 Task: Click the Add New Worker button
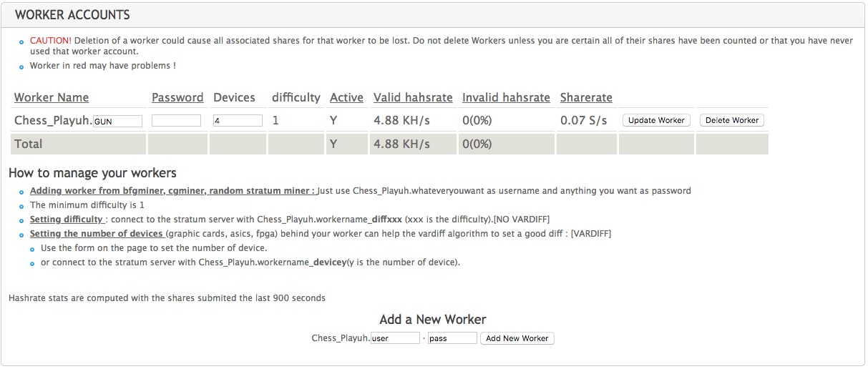pyautogui.click(x=517, y=338)
